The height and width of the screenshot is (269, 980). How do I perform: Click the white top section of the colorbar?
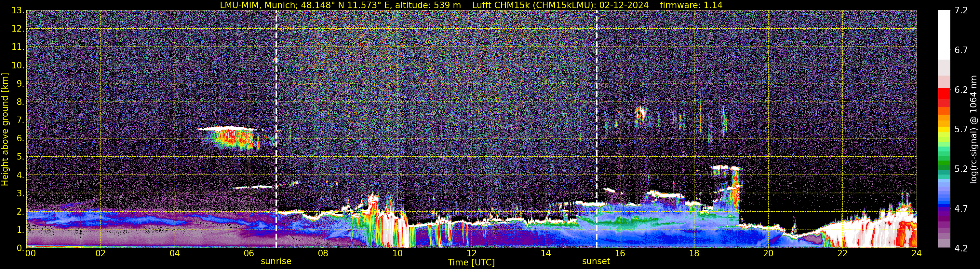click(944, 34)
